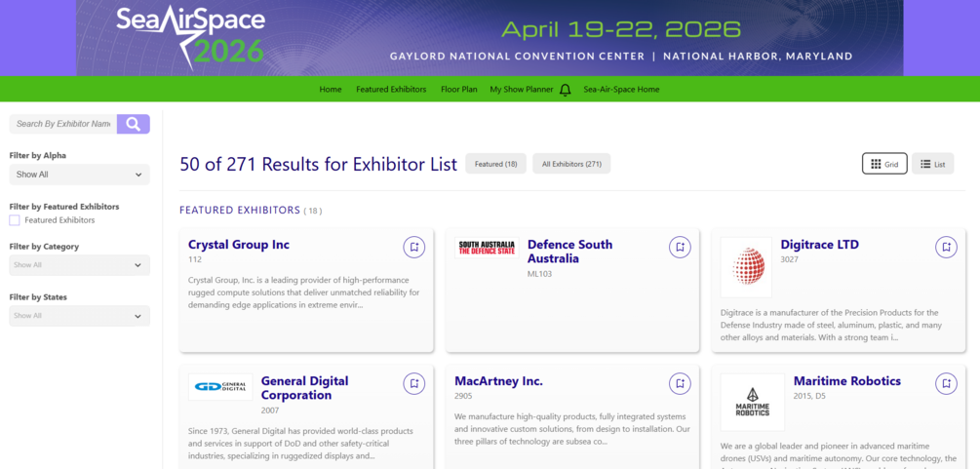Screen dimensions: 980x469
Task: Open the Maritime Robotics listing
Action: click(846, 381)
